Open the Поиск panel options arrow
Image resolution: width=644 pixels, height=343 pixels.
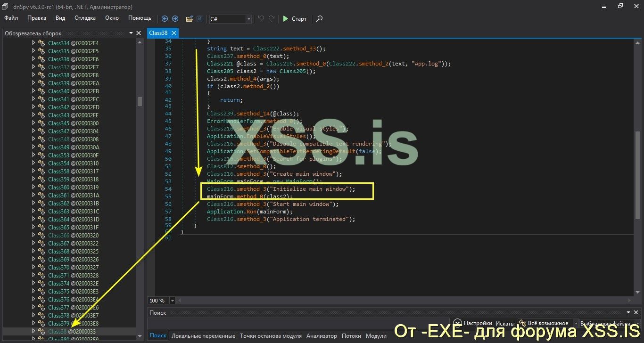[x=629, y=312]
